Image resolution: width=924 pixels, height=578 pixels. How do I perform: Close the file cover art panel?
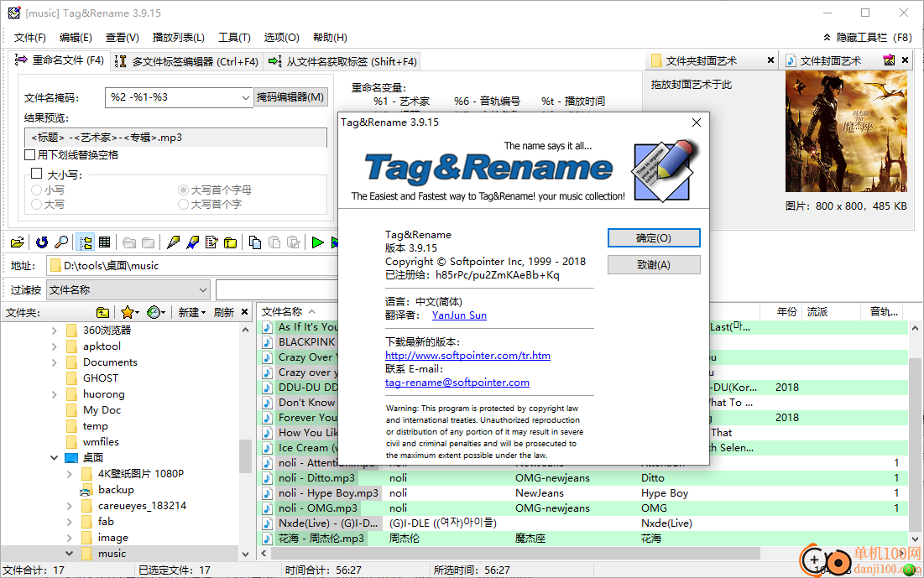(906, 60)
